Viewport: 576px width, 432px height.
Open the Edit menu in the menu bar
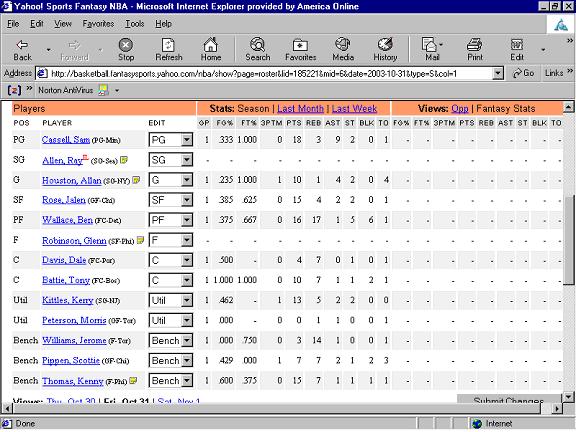36,24
